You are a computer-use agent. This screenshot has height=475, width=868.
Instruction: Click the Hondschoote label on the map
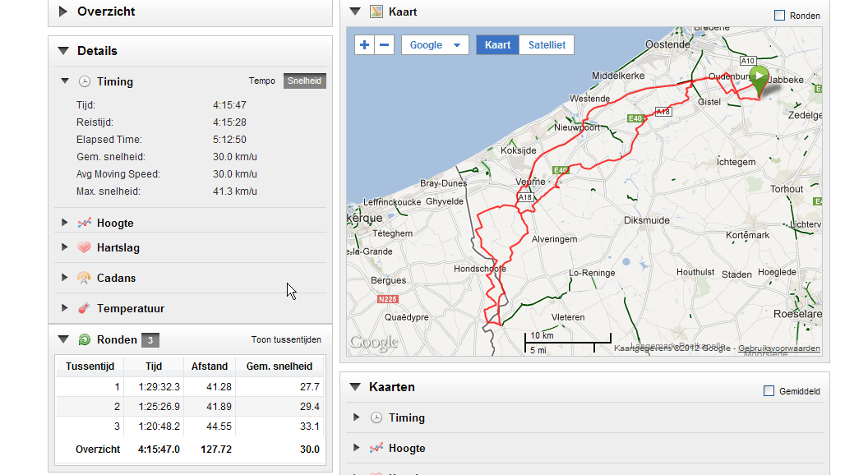click(x=480, y=269)
